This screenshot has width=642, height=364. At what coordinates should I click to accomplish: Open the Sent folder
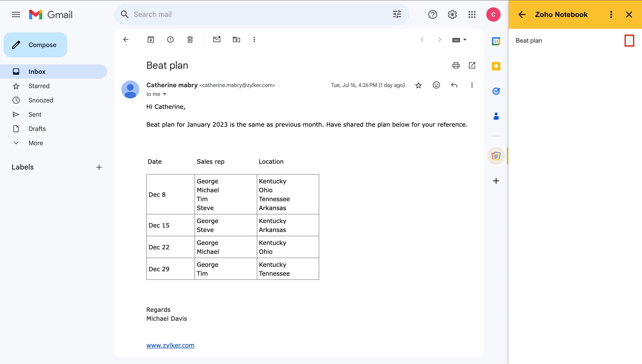pos(35,114)
